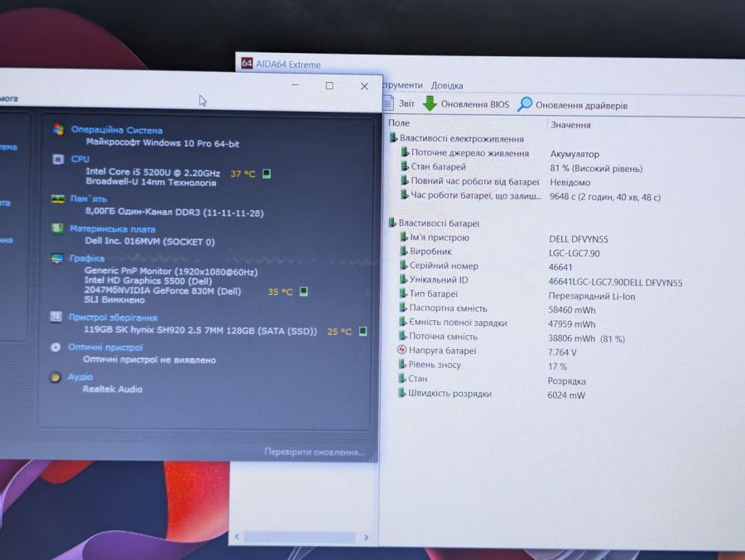Click the green SSD temperature indicator beside 25 °C
Screen dimensions: 745x560
click(x=363, y=331)
